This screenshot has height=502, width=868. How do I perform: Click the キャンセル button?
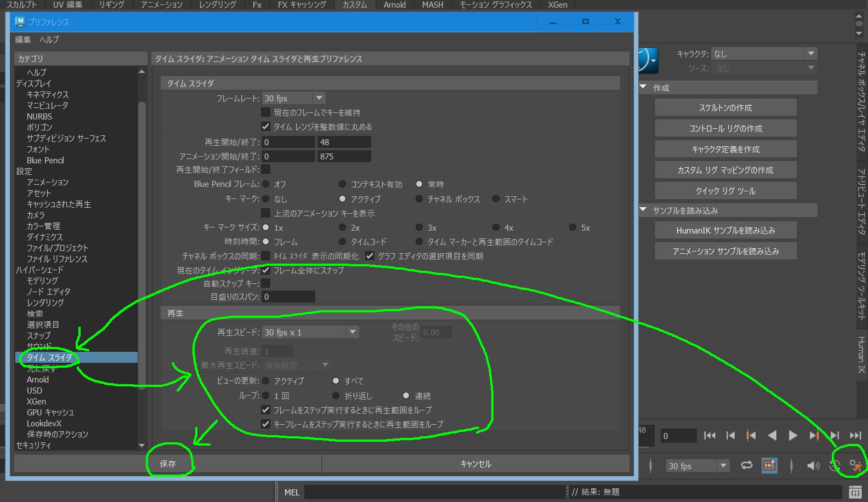pyautogui.click(x=475, y=464)
